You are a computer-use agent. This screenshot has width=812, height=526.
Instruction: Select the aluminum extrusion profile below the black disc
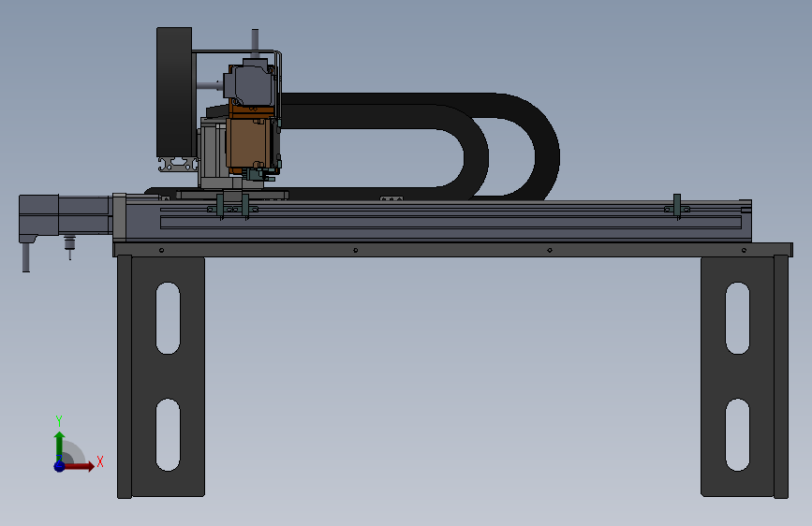(178, 165)
